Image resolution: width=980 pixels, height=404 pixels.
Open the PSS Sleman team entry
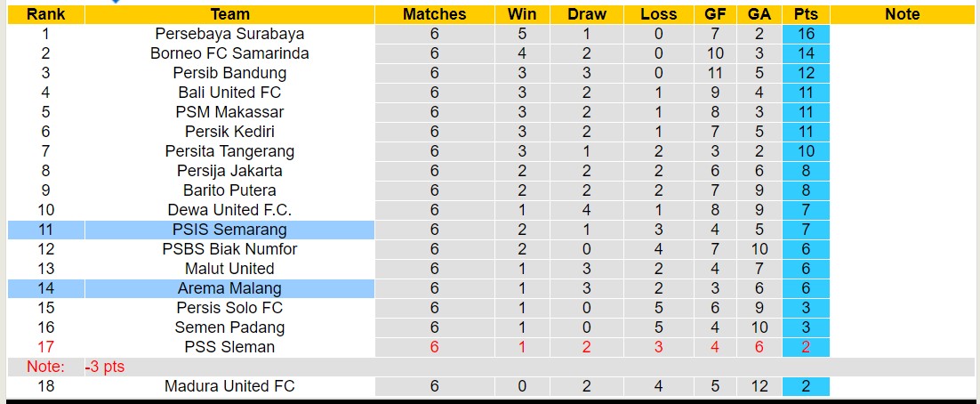(x=229, y=347)
